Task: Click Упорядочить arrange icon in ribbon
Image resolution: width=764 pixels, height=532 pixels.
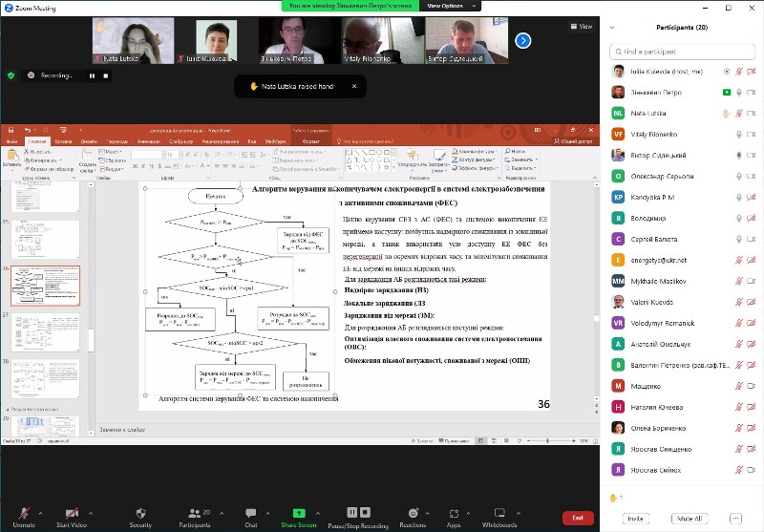Action: click(413, 159)
